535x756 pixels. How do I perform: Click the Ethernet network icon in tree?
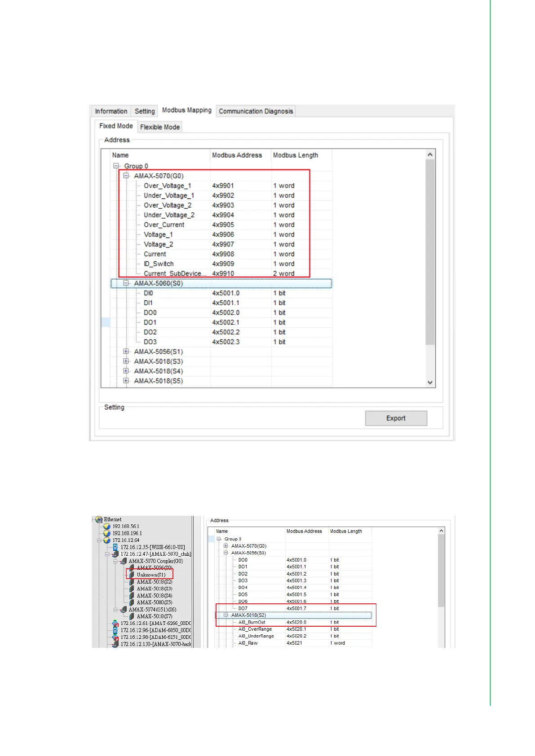[x=99, y=519]
